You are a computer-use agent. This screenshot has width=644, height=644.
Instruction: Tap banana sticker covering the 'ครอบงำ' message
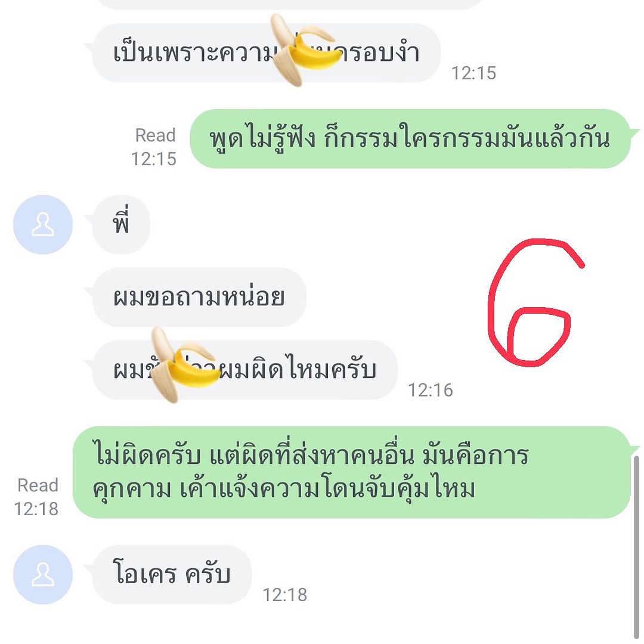click(x=306, y=49)
